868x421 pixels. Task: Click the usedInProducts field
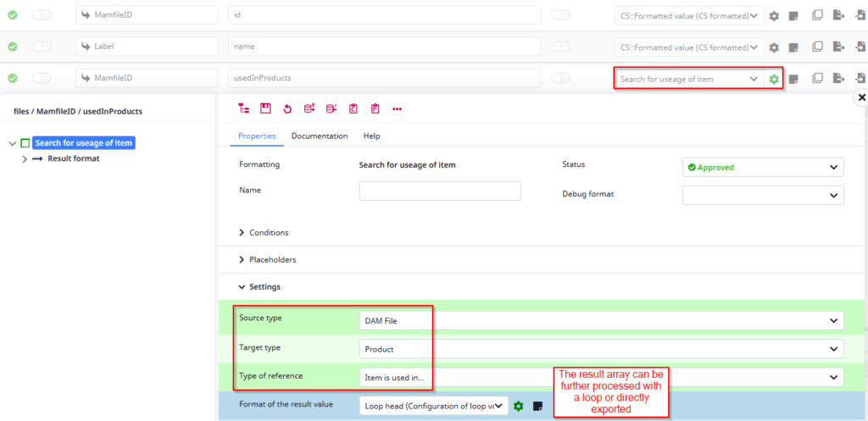click(384, 79)
